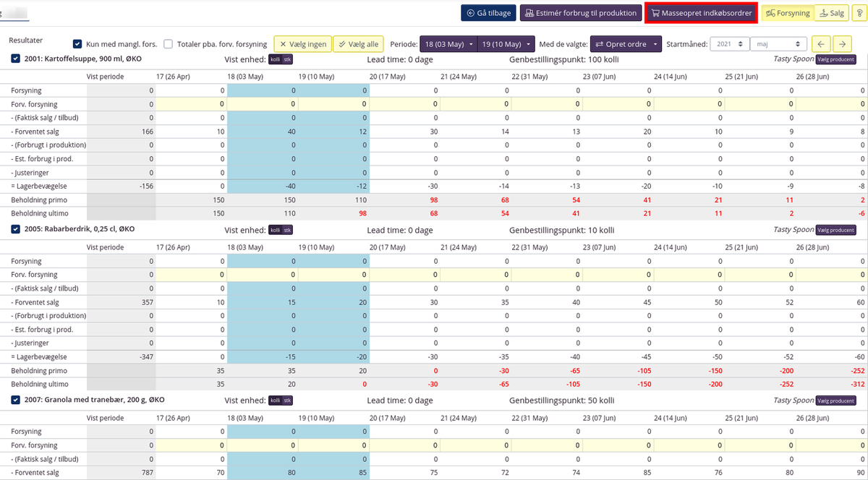
Task: Enable Totaler pba. forv. forsyning checkbox
Action: pyautogui.click(x=168, y=44)
